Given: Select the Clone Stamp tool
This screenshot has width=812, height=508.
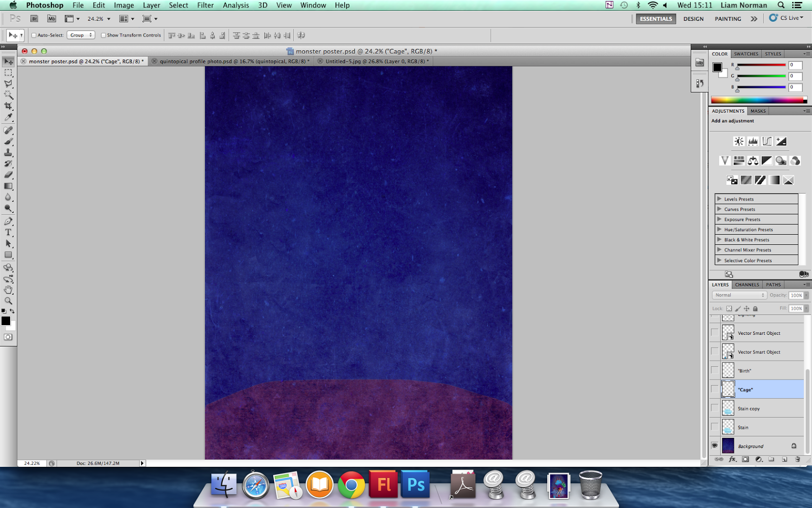Looking at the screenshot, I should tap(8, 152).
